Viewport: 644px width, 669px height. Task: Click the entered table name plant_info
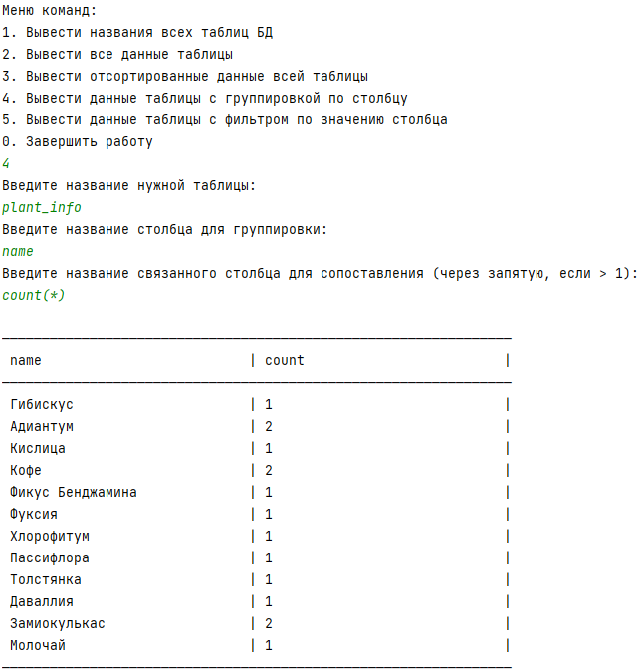point(42,208)
